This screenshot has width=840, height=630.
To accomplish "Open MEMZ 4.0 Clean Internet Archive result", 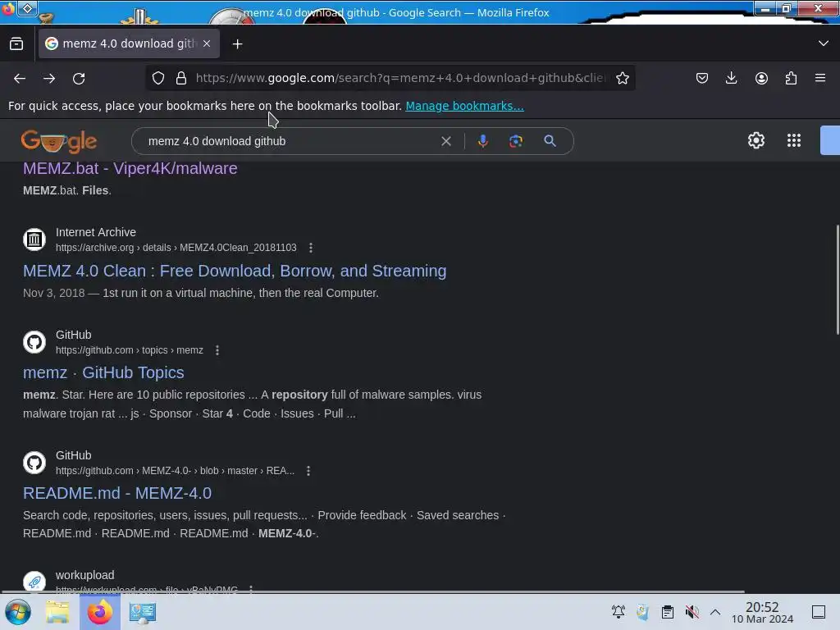I will click(x=235, y=271).
